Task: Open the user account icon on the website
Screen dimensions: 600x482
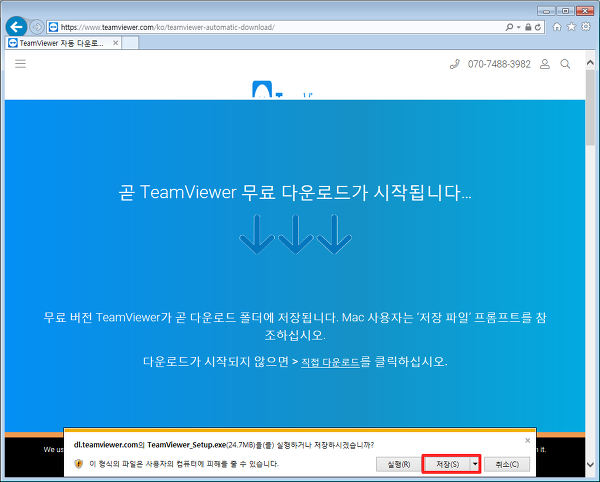Action: 545,64
